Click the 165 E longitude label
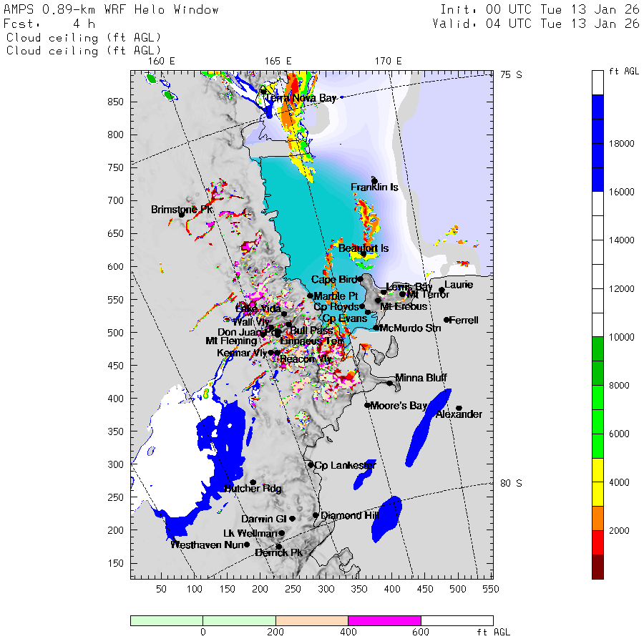The width and height of the screenshot is (644, 644). pyautogui.click(x=278, y=62)
